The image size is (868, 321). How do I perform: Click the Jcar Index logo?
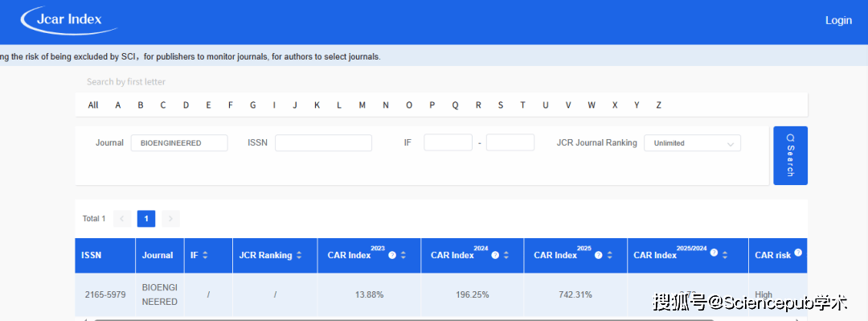tap(69, 20)
